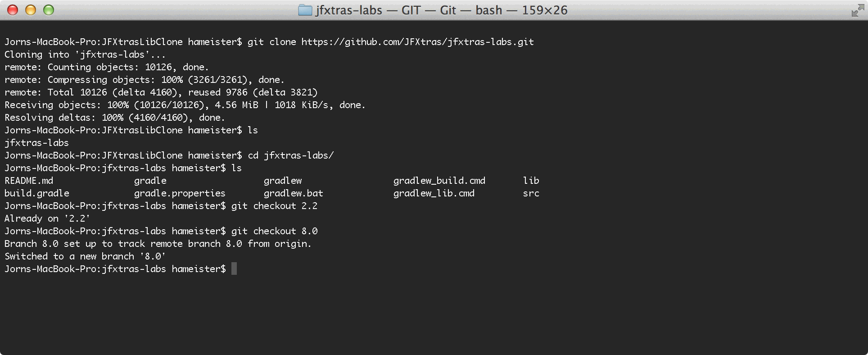Click the GitHub clone URL in the first command
Image resolution: width=868 pixels, height=355 pixels.
tap(417, 42)
